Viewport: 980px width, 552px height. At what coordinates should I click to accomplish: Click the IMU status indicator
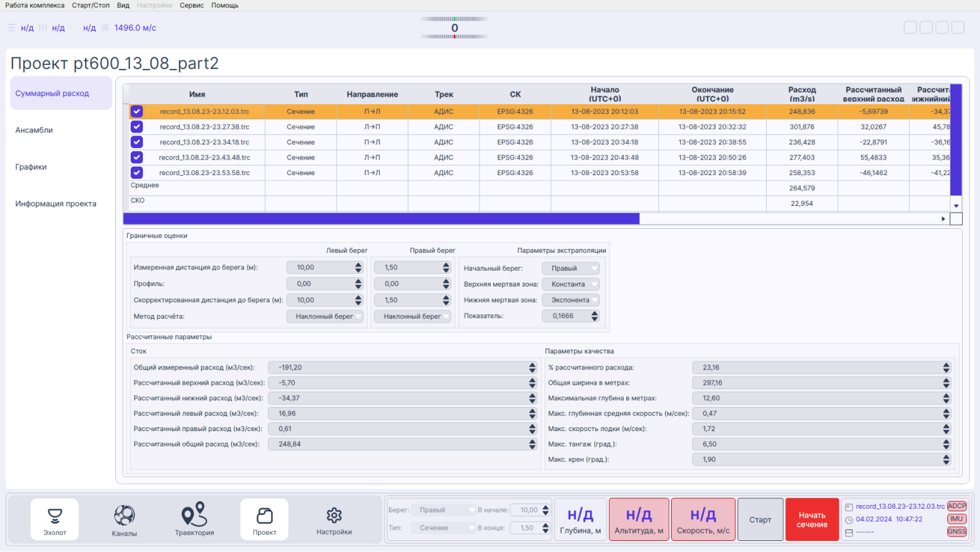[x=957, y=519]
